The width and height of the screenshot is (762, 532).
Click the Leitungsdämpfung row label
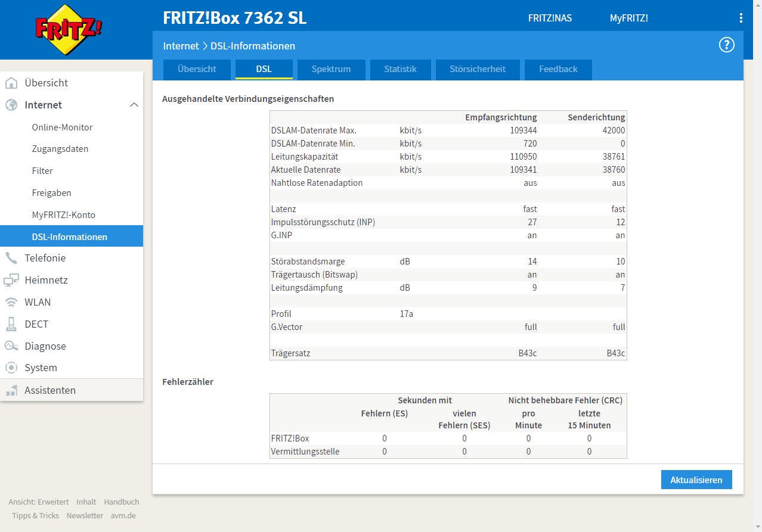(307, 288)
